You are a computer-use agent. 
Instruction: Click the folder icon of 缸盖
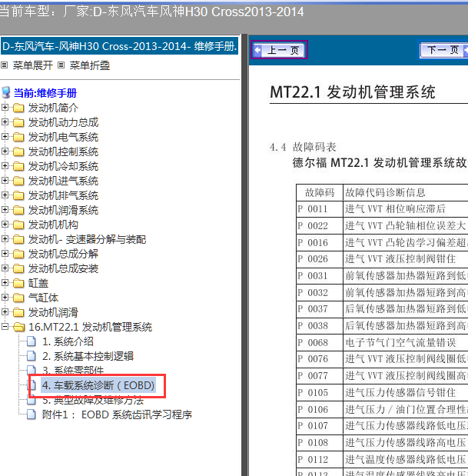click(x=18, y=283)
